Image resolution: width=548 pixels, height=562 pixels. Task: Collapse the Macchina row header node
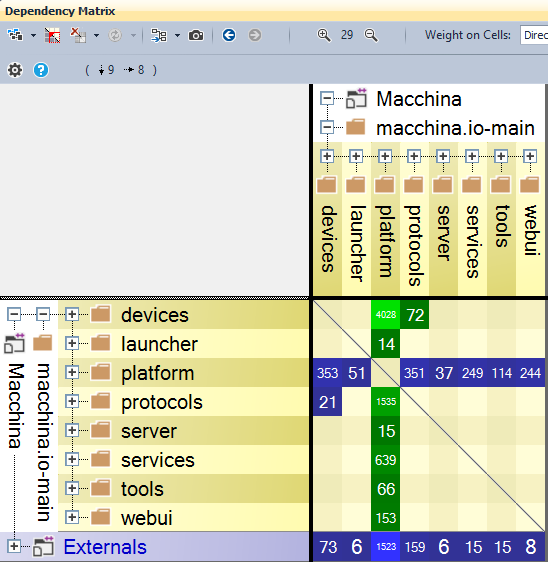click(x=14, y=314)
